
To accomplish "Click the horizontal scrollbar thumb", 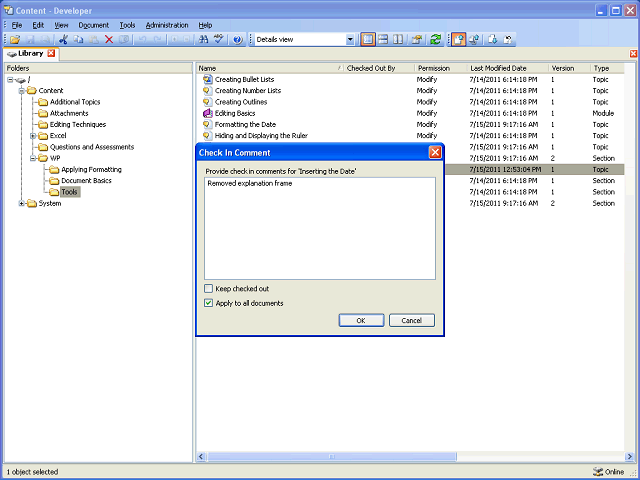I will coord(332,456).
